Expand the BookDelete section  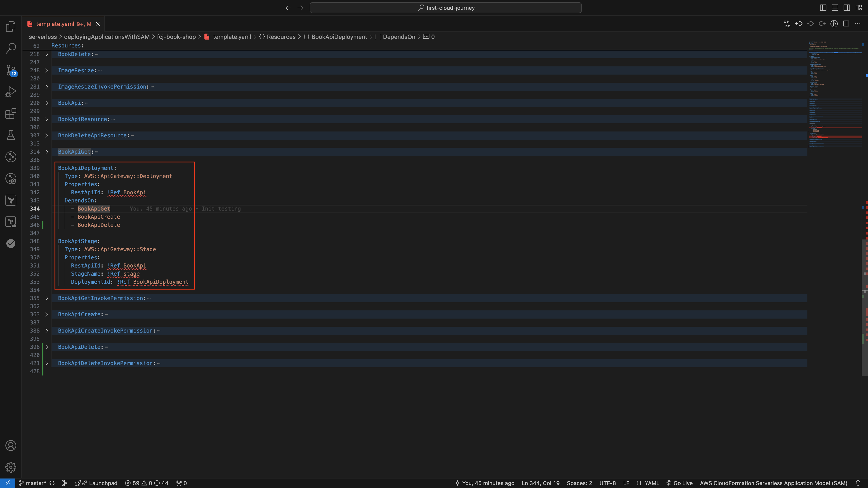point(47,54)
